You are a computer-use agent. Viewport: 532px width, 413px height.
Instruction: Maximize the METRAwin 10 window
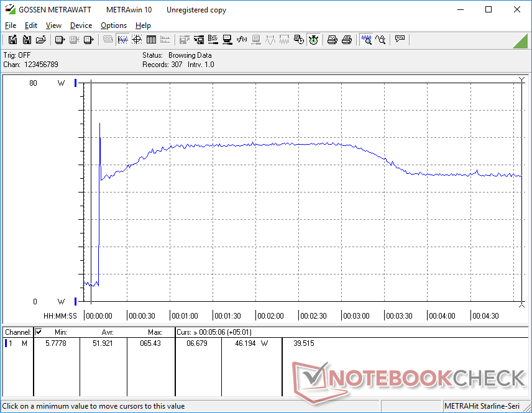coord(488,9)
